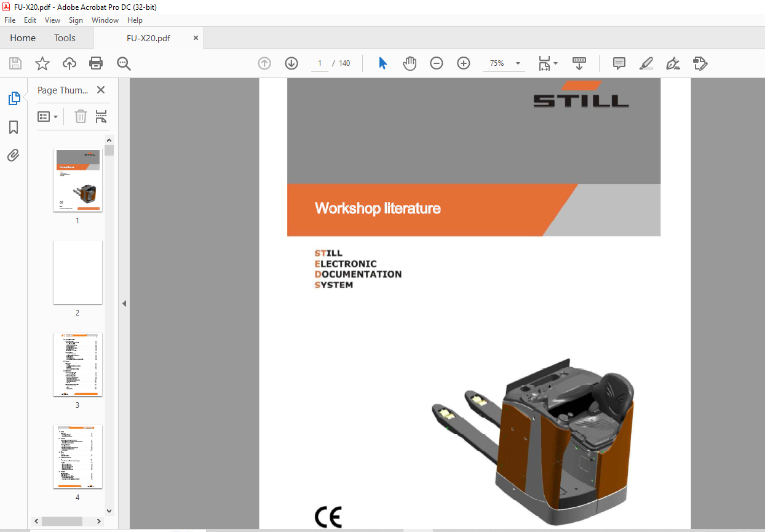Image resolution: width=765 pixels, height=532 pixels.
Task: Select the arrow Selection tool
Action: coord(382,63)
